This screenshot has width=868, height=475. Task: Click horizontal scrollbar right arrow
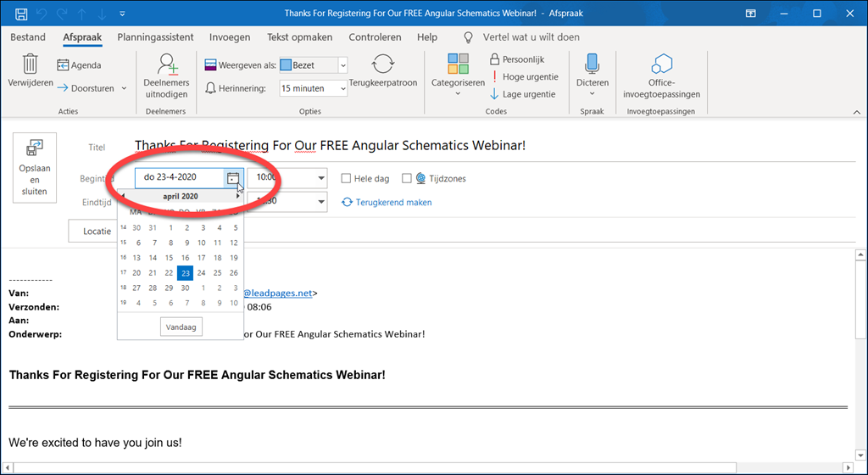pyautogui.click(x=848, y=468)
